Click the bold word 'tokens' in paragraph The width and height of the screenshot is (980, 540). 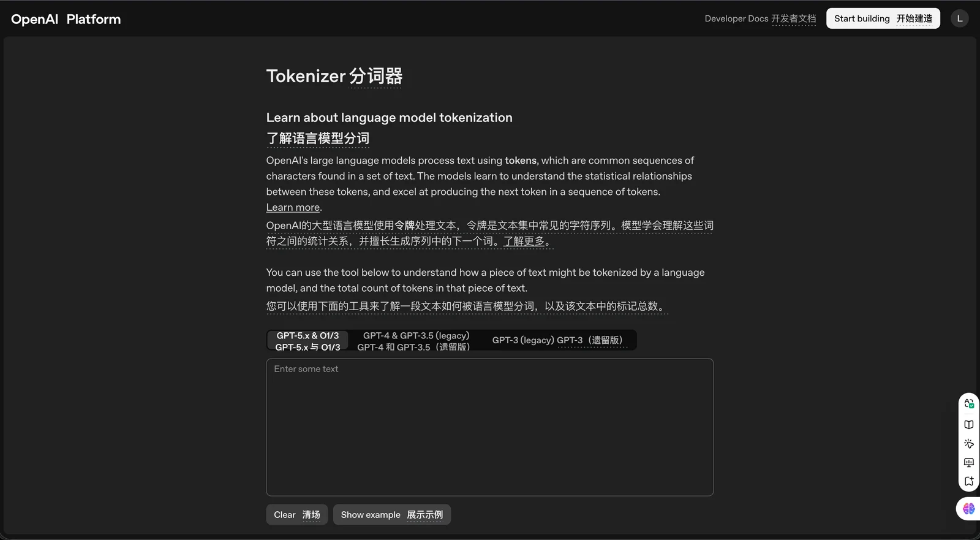[x=521, y=161]
